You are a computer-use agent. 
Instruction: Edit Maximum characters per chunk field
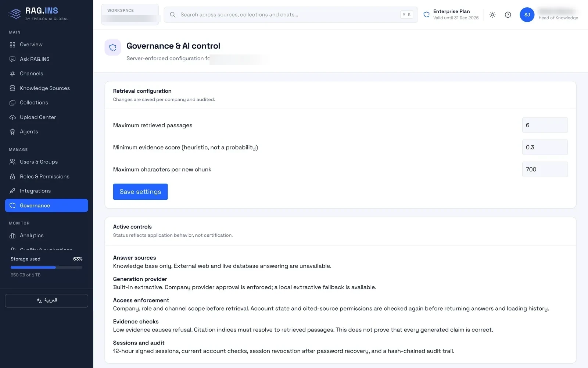click(545, 169)
